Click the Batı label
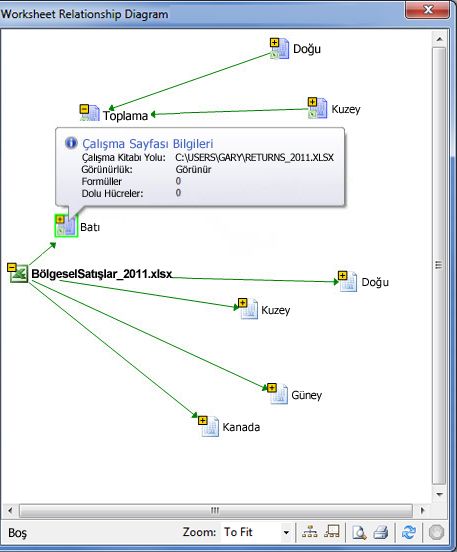457x552 pixels. pos(90,227)
